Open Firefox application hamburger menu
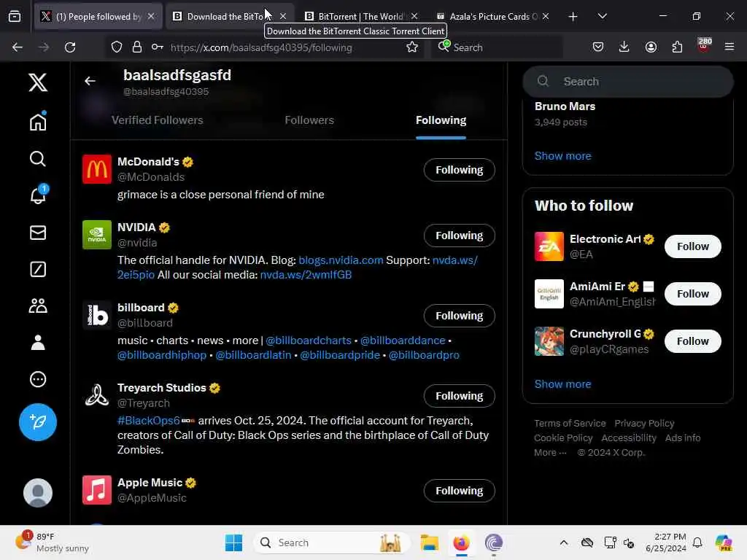 729,47
